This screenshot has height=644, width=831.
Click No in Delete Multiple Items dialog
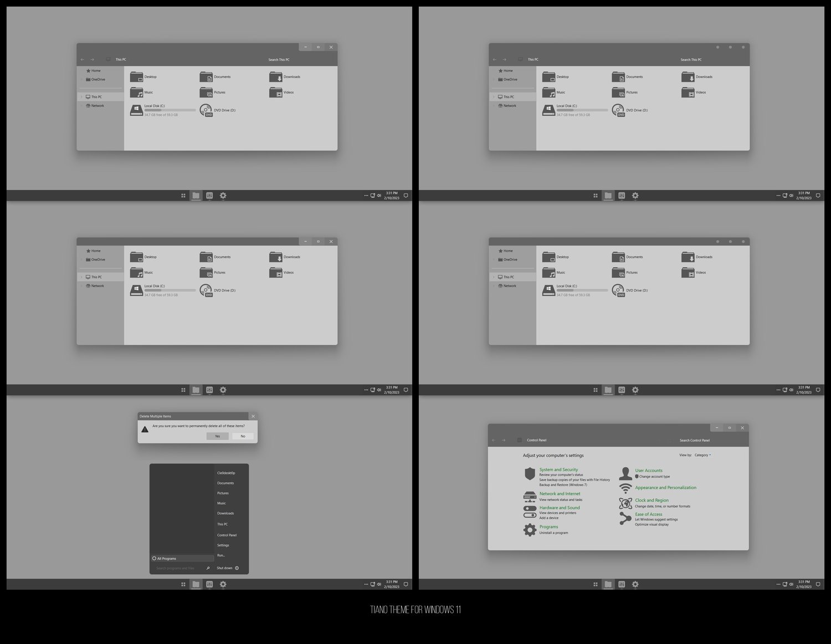pos(243,436)
